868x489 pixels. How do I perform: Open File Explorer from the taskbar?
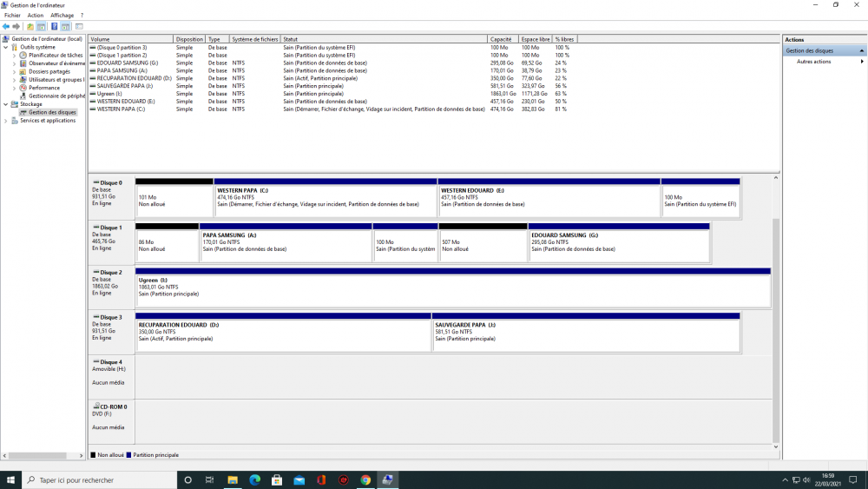(x=233, y=479)
